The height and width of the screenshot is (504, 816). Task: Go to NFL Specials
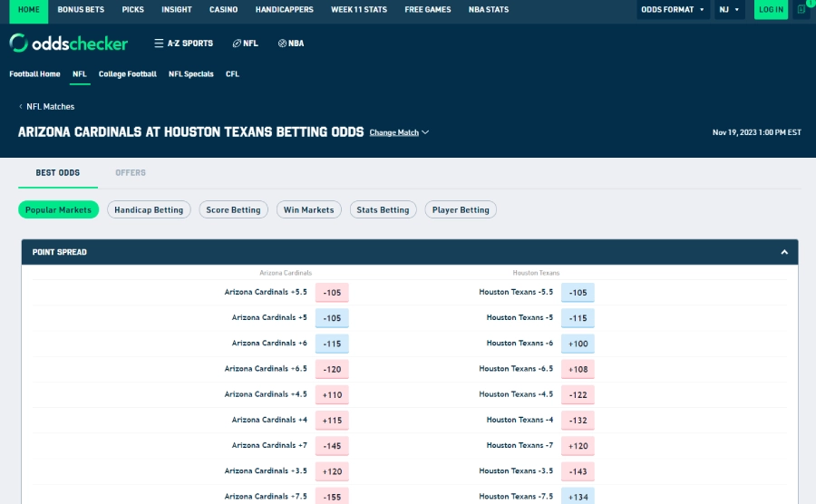pyautogui.click(x=191, y=73)
